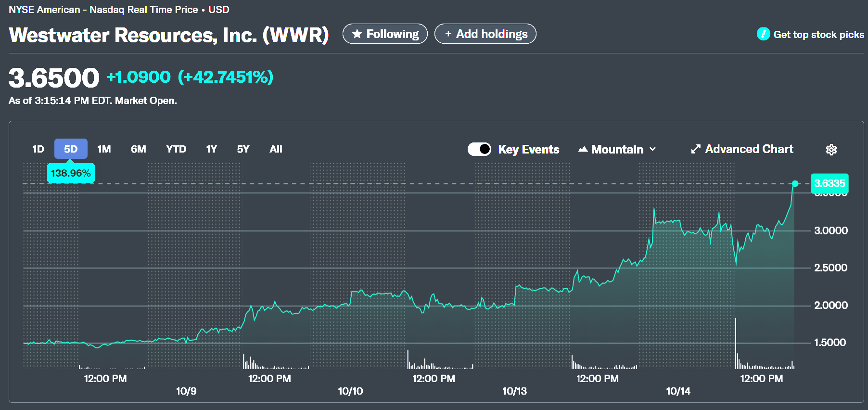The image size is (868, 410).
Task: Click the chart's latest price endpoint dot
Action: click(x=795, y=183)
